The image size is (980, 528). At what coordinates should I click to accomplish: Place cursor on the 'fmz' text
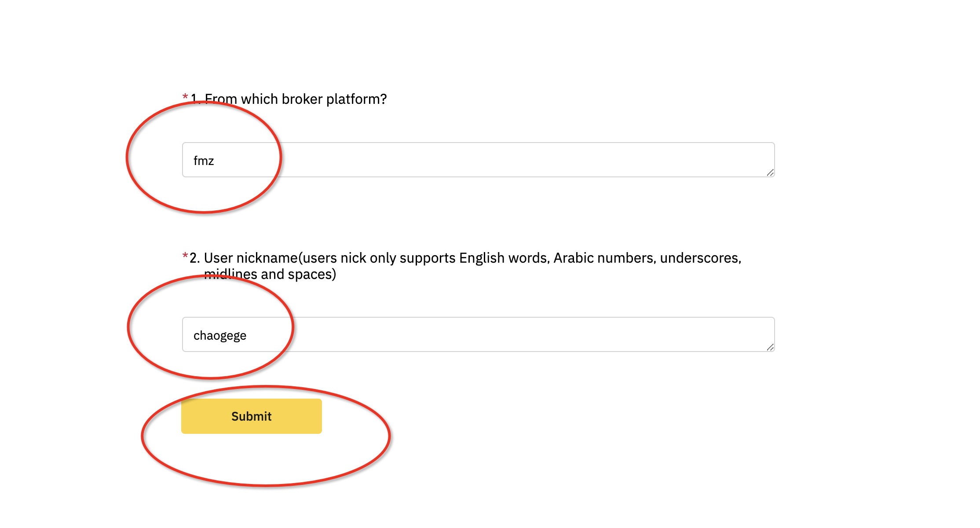click(x=204, y=161)
